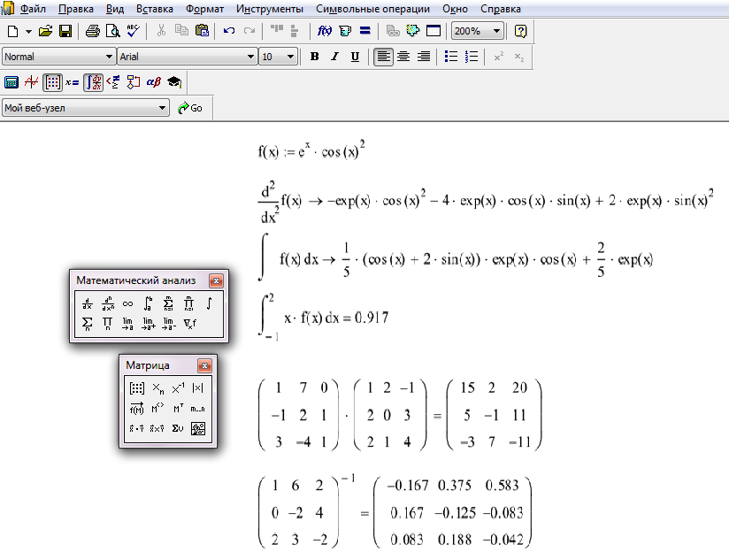729x560 pixels.
Task: Click the calculate equals sign icon
Action: 365,31
